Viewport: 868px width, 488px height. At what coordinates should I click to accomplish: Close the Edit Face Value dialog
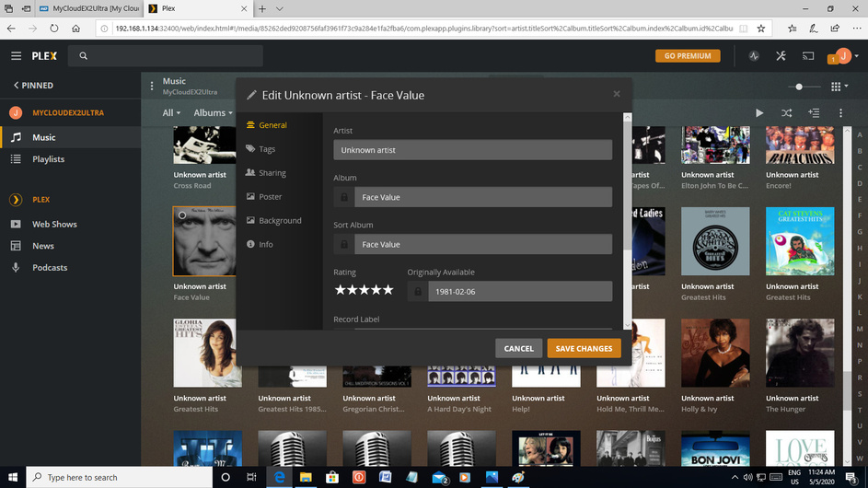[x=617, y=94]
